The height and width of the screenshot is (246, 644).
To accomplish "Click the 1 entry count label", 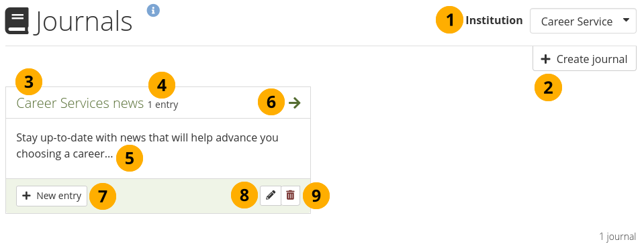I will [x=163, y=105].
